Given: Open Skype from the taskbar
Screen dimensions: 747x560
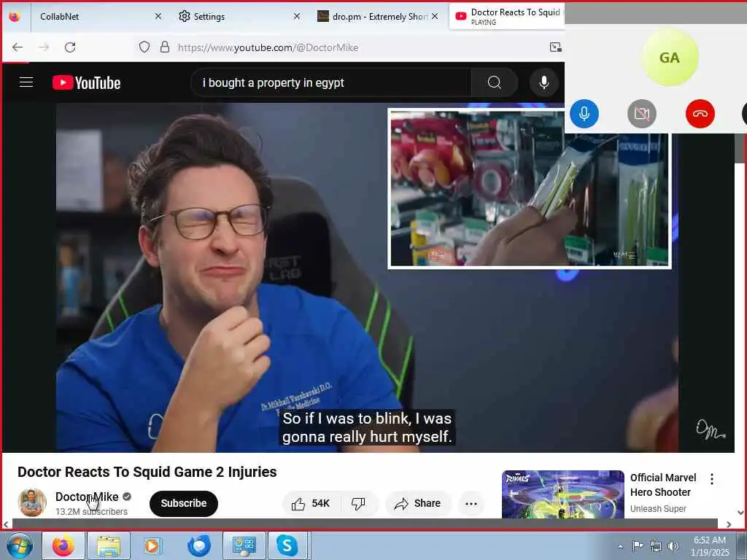Looking at the screenshot, I should (x=287, y=545).
